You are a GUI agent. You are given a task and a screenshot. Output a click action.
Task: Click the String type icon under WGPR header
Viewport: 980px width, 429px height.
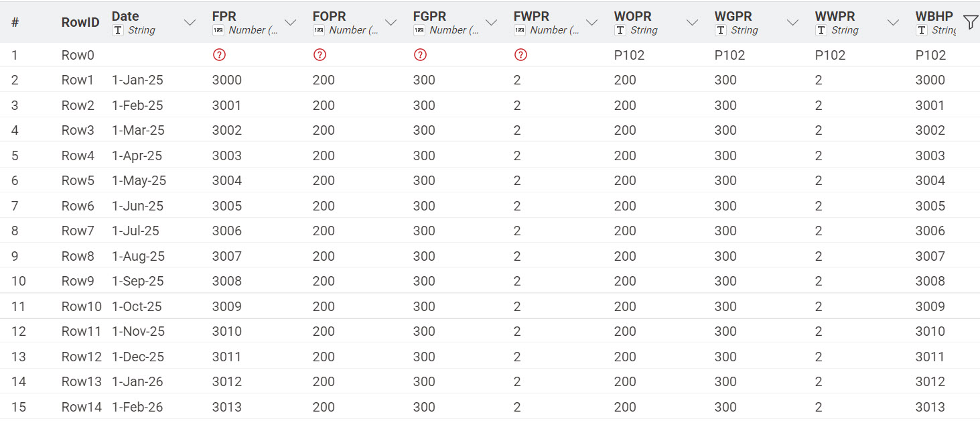[721, 30]
